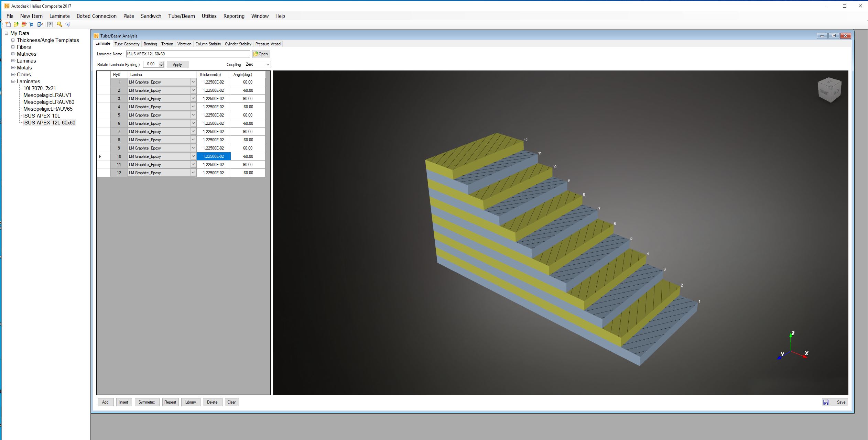The image size is (868, 440).
Task: Click the Autodesk Helius Composite title bar icon
Action: [x=7, y=6]
